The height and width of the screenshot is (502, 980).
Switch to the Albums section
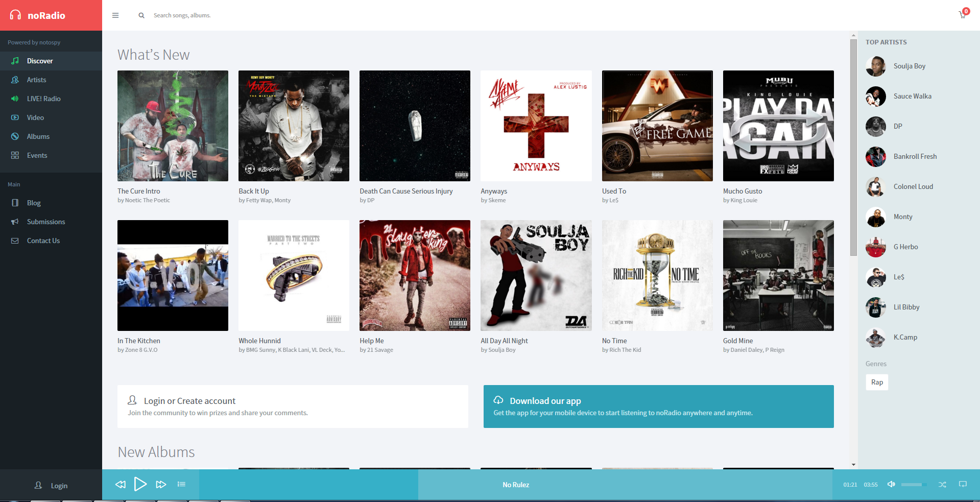tap(38, 136)
